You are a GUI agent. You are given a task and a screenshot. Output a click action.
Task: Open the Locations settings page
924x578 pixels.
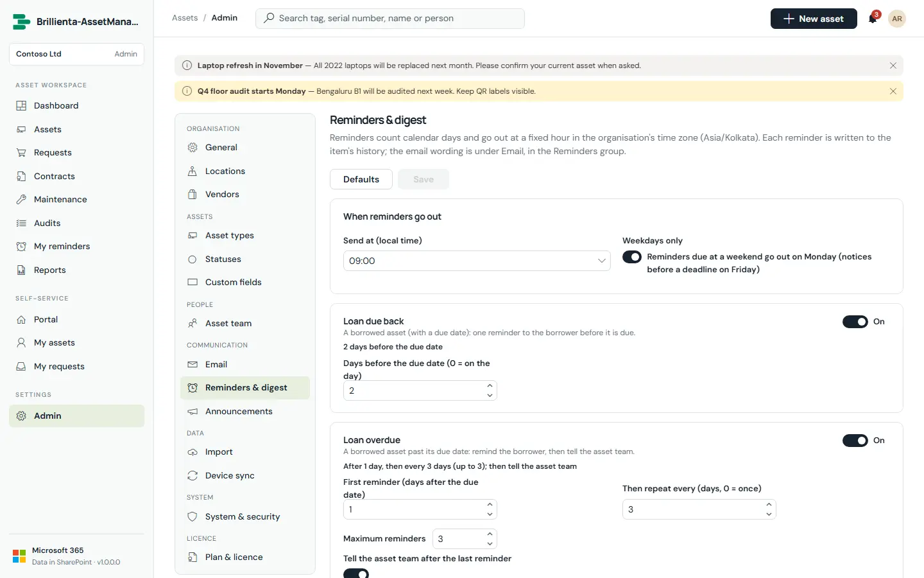245,171
